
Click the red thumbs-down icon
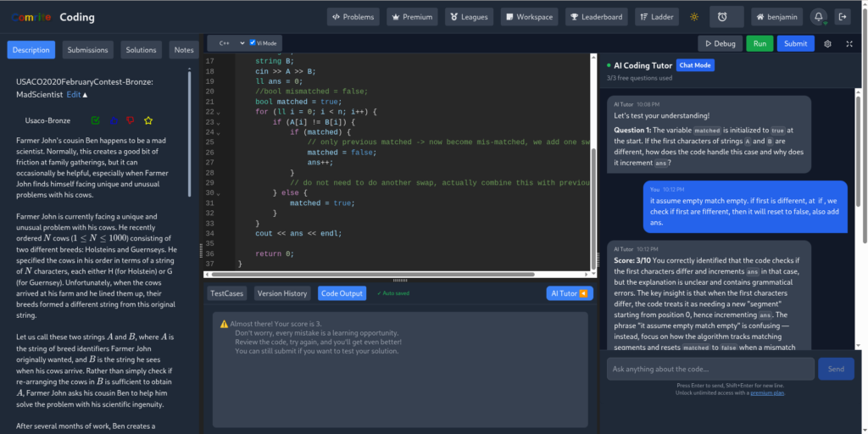(x=130, y=120)
